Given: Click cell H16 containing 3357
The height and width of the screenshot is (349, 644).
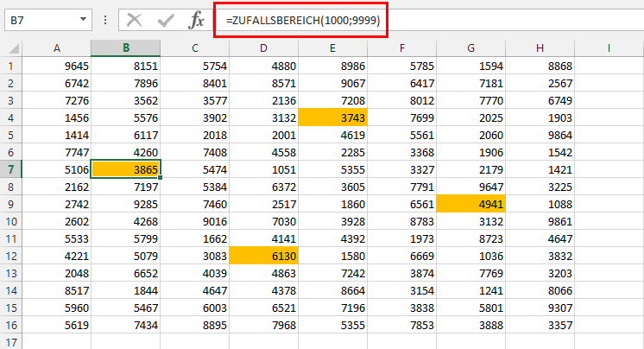Looking at the screenshot, I should tap(540, 325).
